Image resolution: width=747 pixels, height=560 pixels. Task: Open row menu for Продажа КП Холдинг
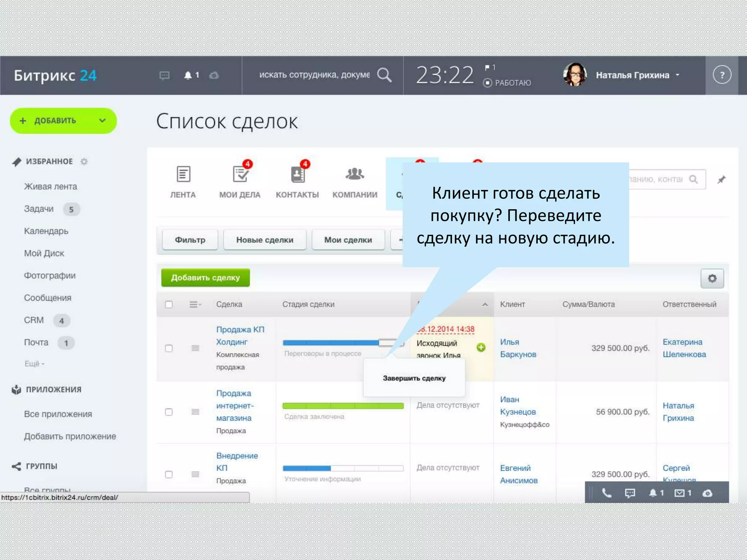[x=196, y=348]
